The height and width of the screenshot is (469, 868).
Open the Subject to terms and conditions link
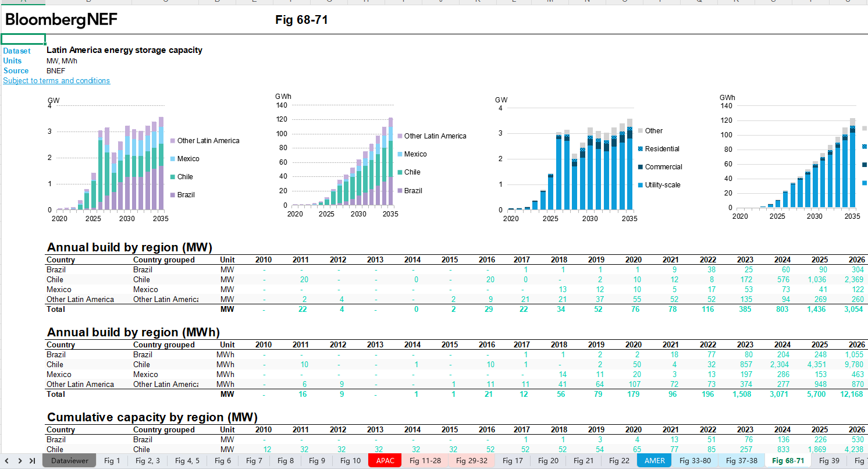[x=56, y=81]
